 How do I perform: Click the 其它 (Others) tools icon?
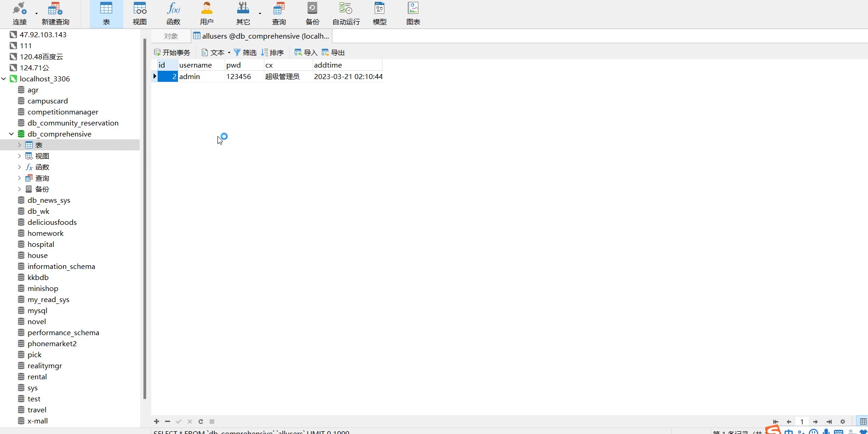243,14
